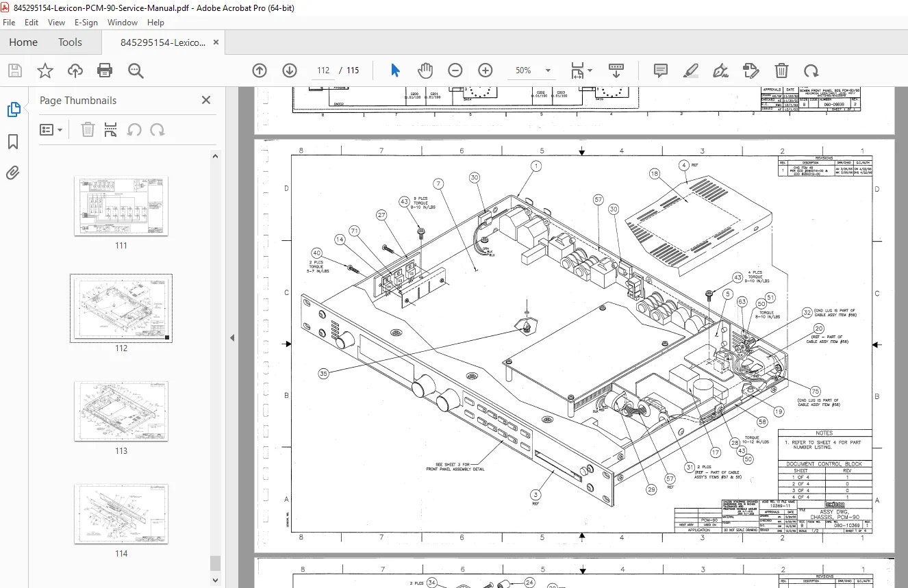Open the Window menu
908x588 pixels.
(x=123, y=23)
